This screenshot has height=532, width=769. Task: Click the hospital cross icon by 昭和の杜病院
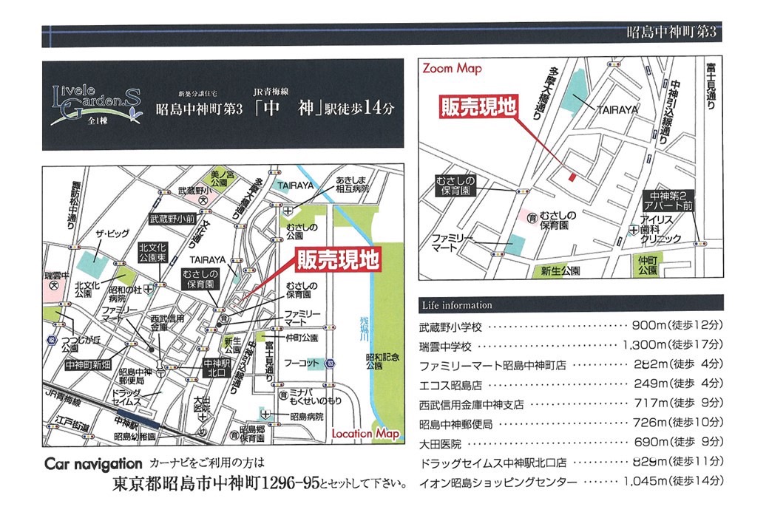pos(148,289)
